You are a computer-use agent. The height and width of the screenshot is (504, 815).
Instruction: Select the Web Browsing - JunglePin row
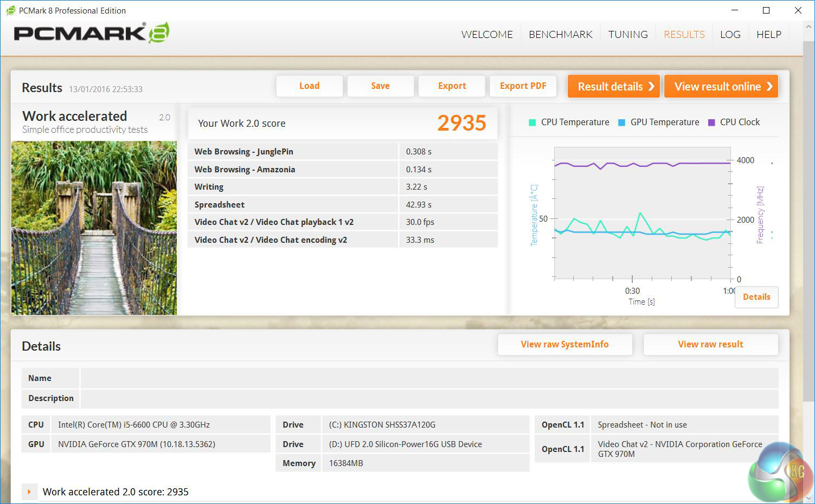343,152
